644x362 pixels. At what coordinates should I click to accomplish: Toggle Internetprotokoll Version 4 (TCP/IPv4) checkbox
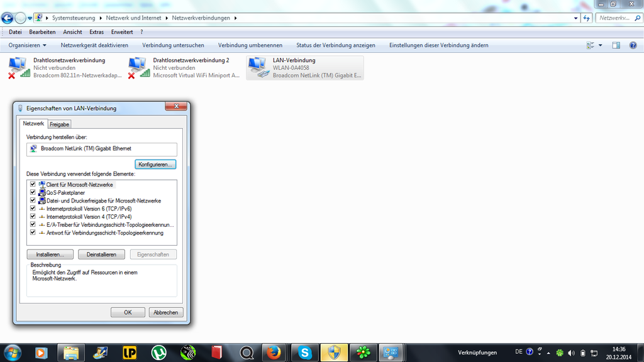pyautogui.click(x=33, y=216)
